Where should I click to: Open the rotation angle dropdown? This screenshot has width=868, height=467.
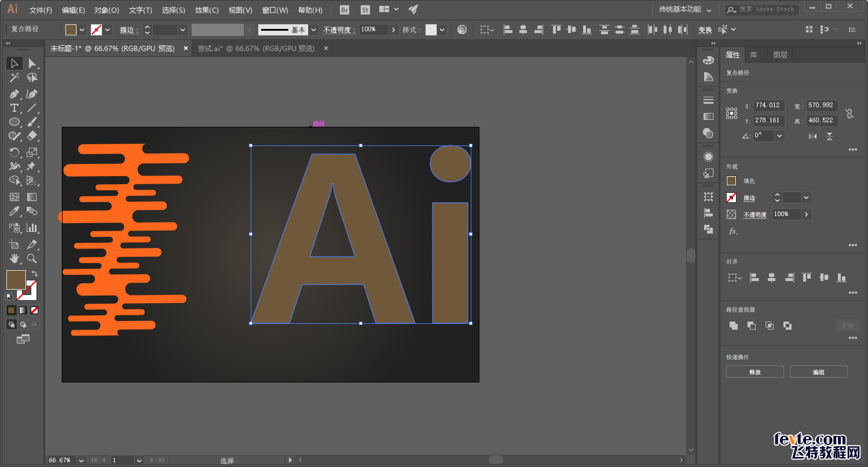(779, 136)
